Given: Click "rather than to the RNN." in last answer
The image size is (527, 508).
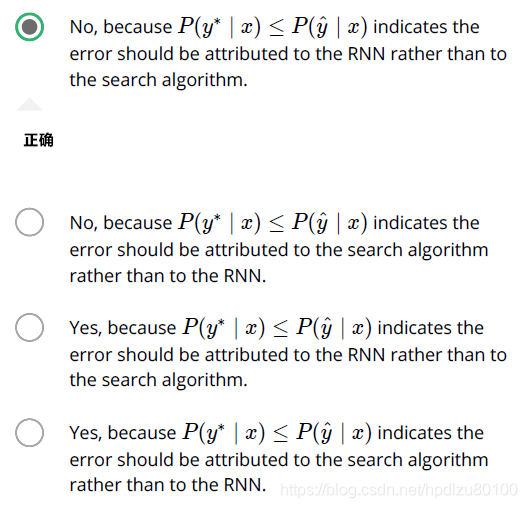Looking at the screenshot, I should [168, 485].
